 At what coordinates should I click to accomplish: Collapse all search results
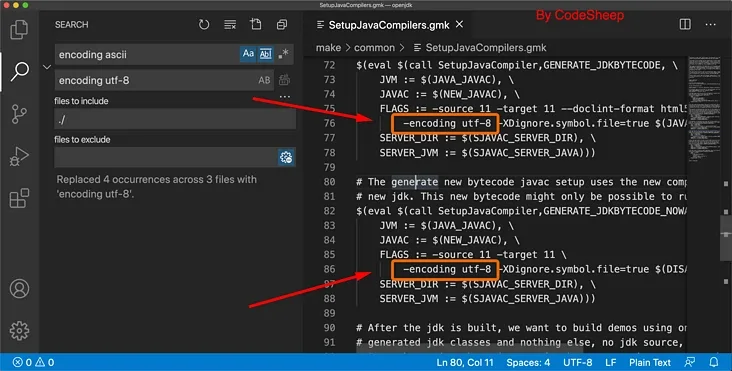point(282,24)
